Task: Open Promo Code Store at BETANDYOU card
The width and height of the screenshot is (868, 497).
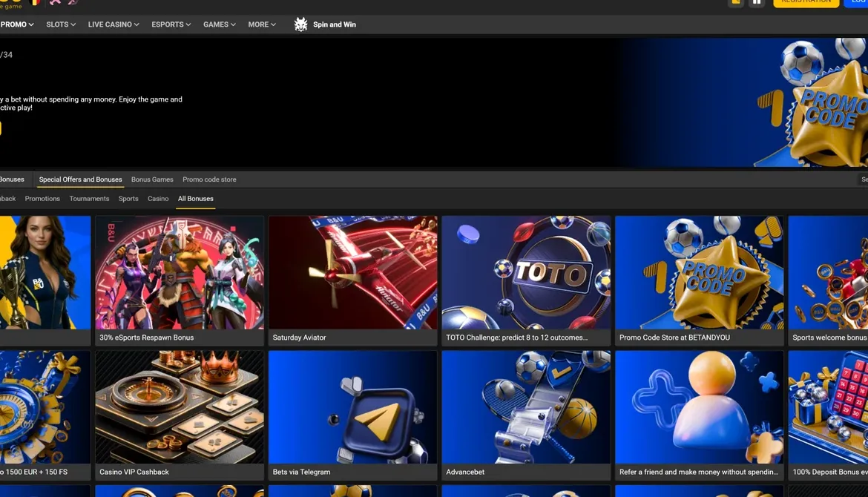Action: tap(699, 280)
